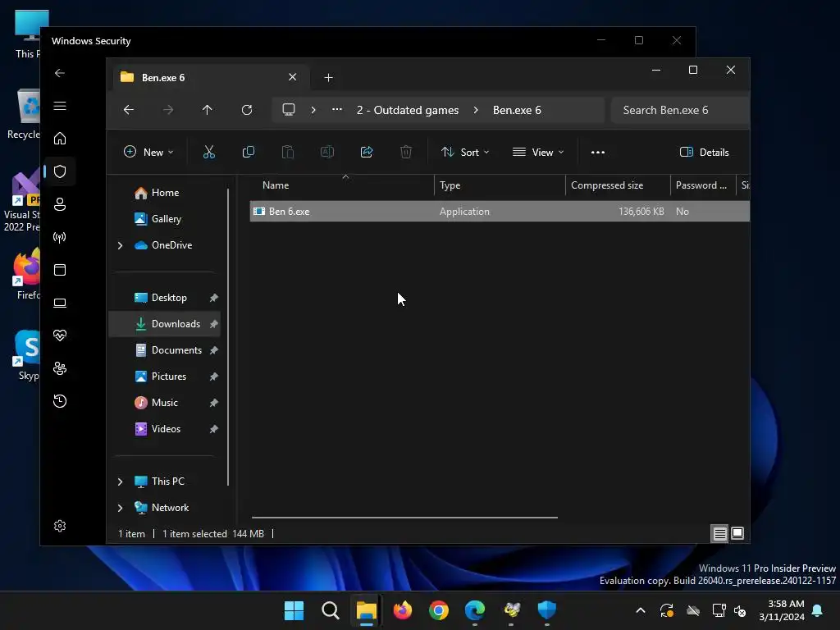The image size is (840, 630).
Task: Add a new File Explorer tab
Action: tap(328, 78)
